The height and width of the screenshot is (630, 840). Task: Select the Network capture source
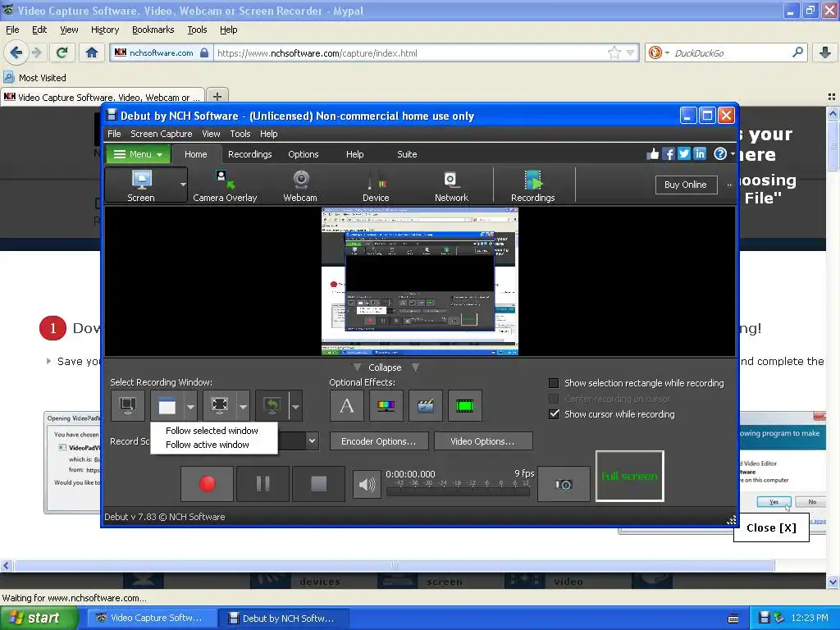tap(451, 185)
